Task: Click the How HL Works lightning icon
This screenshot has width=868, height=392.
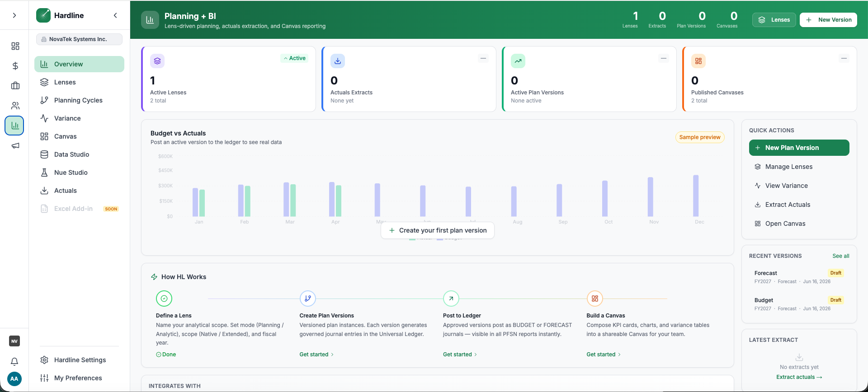Action: pyautogui.click(x=154, y=277)
